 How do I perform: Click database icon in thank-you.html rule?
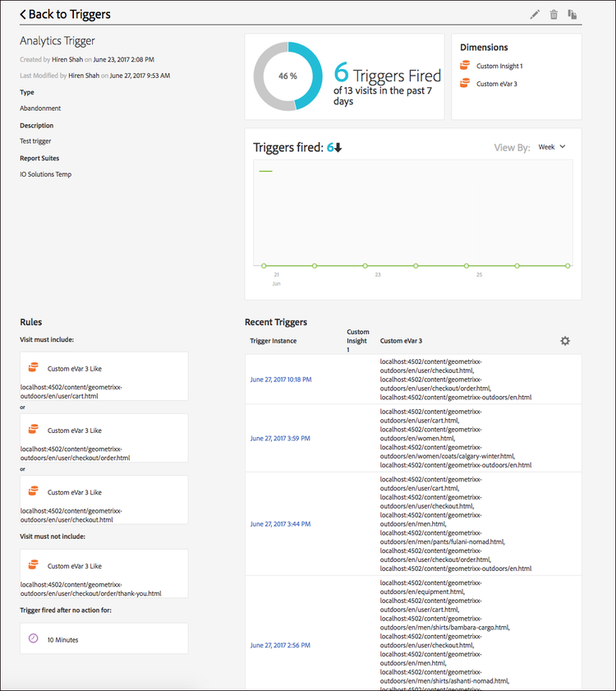pyautogui.click(x=34, y=565)
